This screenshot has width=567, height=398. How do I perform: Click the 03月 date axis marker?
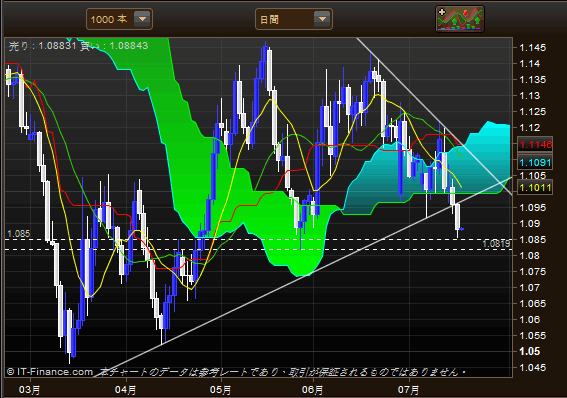[x=30, y=390]
